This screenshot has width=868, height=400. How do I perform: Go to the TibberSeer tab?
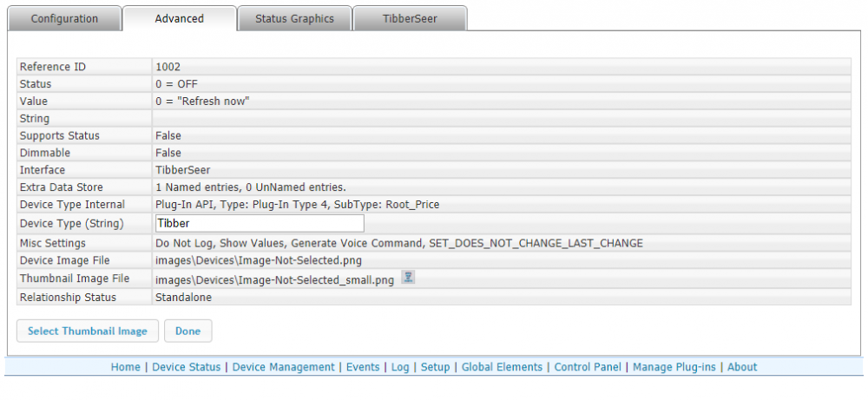411,19
